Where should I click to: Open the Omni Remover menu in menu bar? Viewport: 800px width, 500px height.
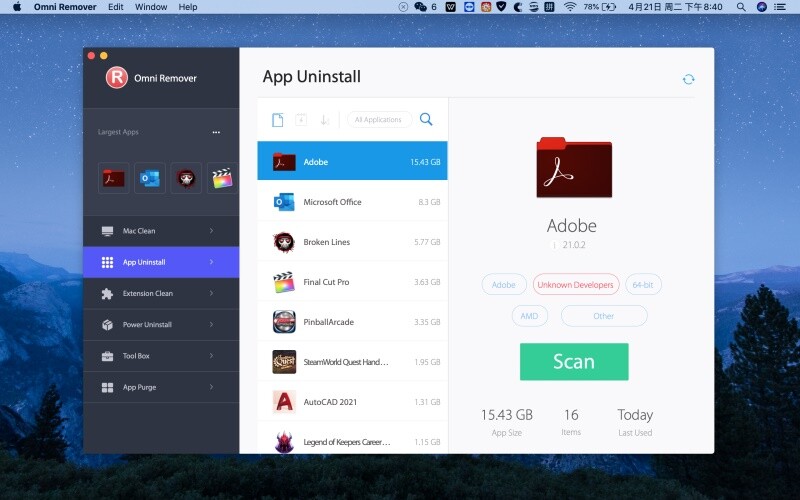(x=65, y=7)
